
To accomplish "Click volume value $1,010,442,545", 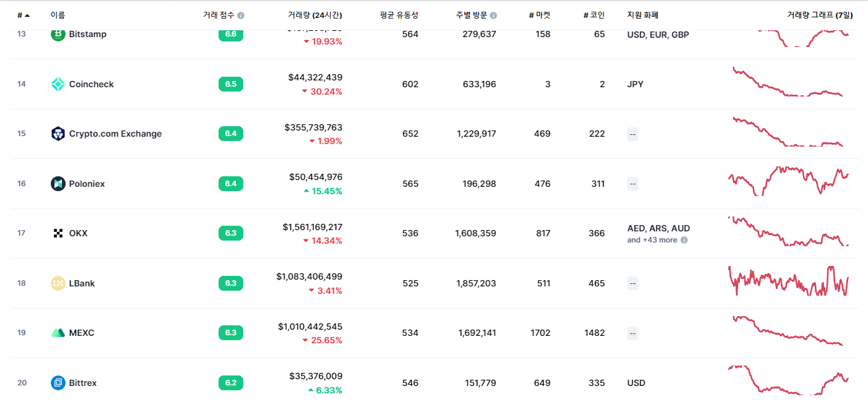I will [310, 326].
